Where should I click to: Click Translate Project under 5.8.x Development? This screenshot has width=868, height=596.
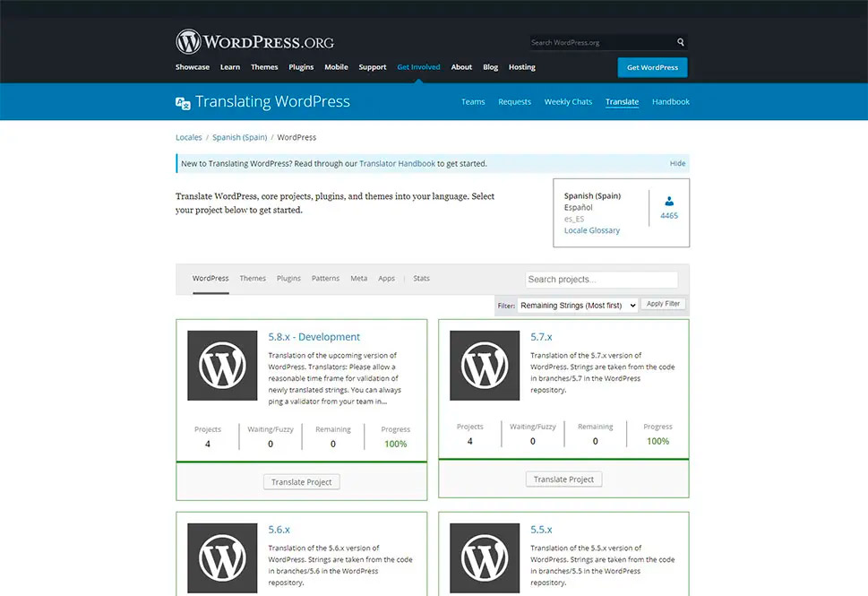tap(301, 482)
